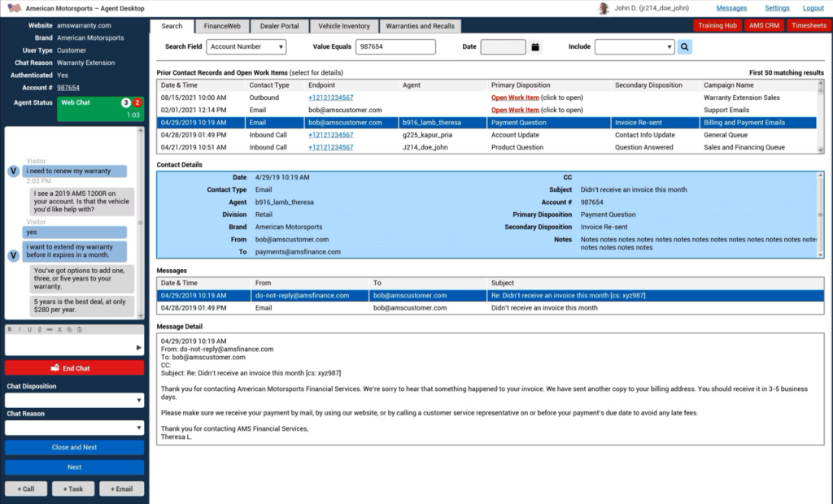Click the Next button
The image size is (833, 504).
pos(74,467)
